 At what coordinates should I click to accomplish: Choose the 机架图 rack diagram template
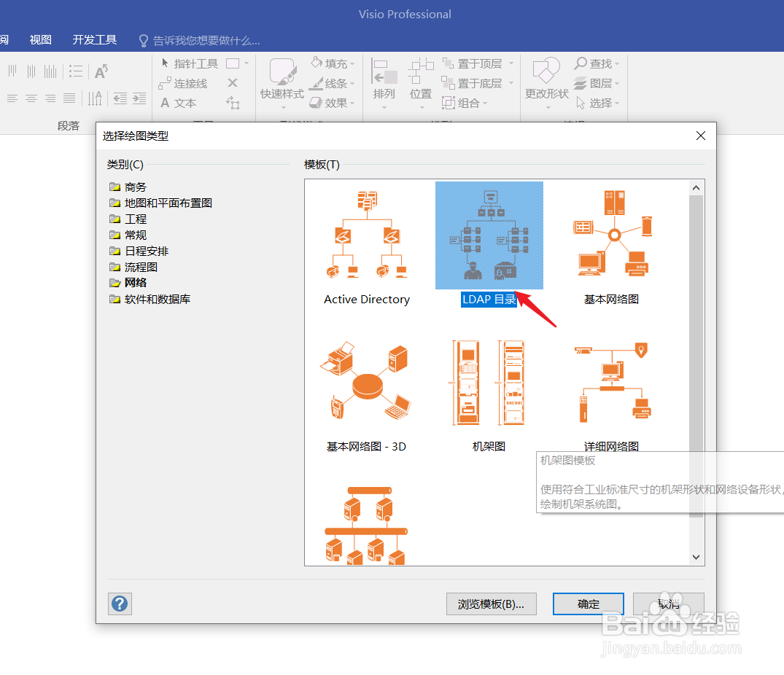point(489,383)
